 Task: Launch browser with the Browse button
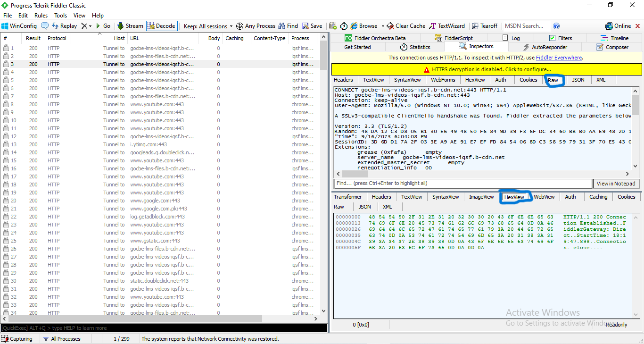364,26
